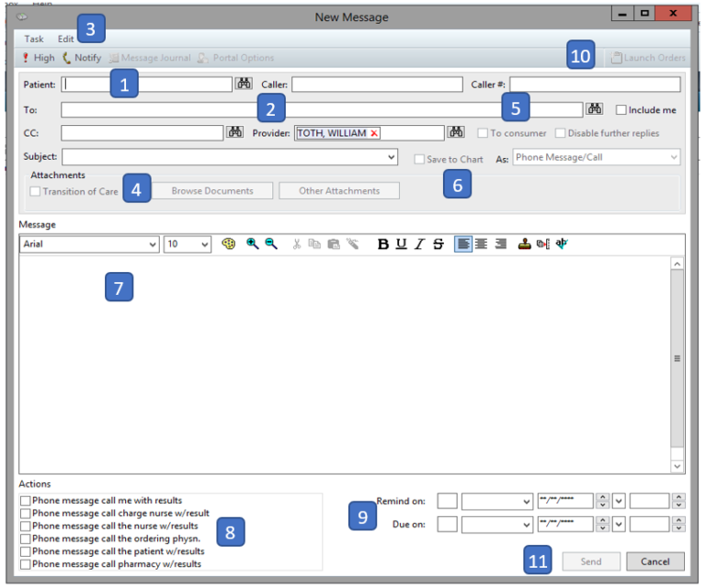This screenshot has width=706, height=588.
Task: Apply underline formatting in message toolbar
Action: click(401, 244)
